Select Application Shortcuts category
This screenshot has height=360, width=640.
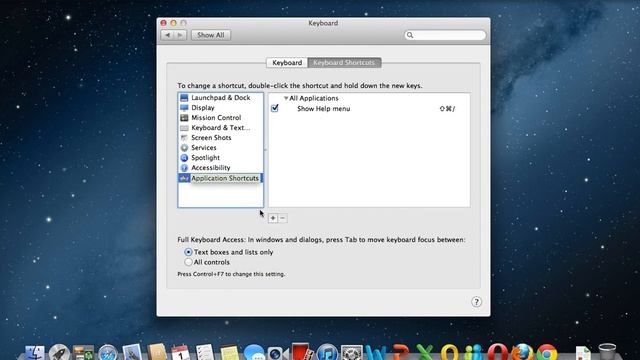220,178
